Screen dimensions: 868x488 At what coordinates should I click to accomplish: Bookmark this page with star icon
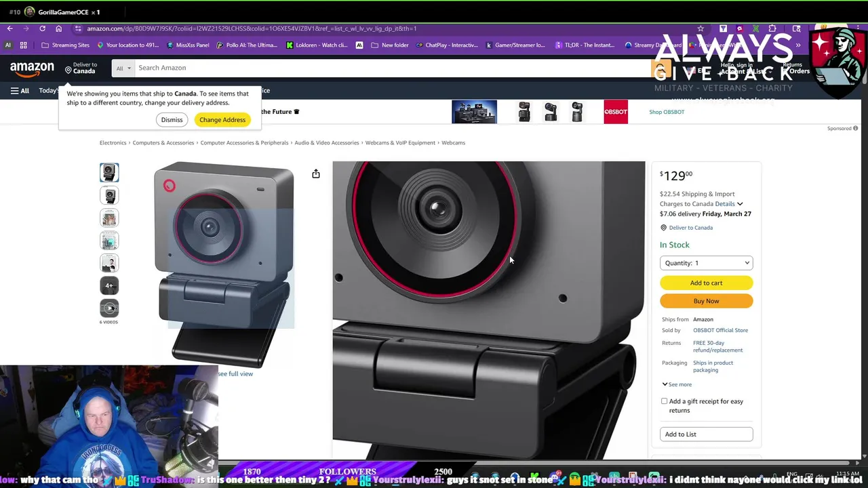pyautogui.click(x=701, y=28)
